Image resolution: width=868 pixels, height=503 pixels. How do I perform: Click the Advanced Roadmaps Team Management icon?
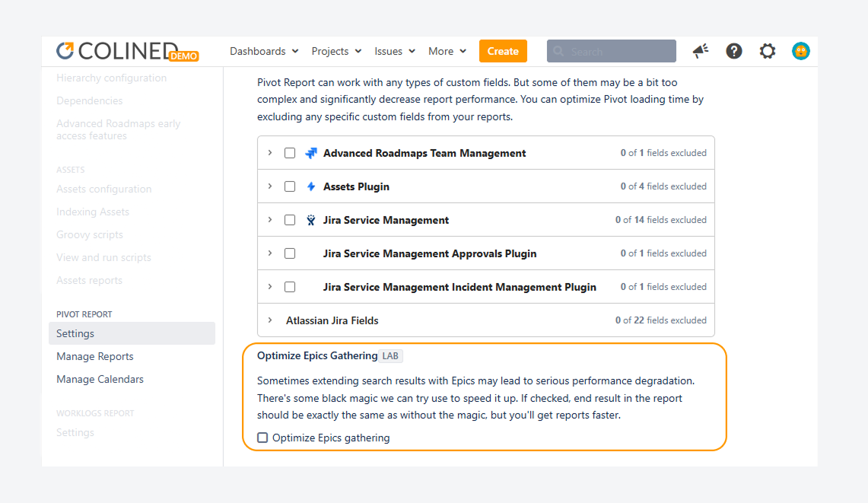pyautogui.click(x=311, y=153)
